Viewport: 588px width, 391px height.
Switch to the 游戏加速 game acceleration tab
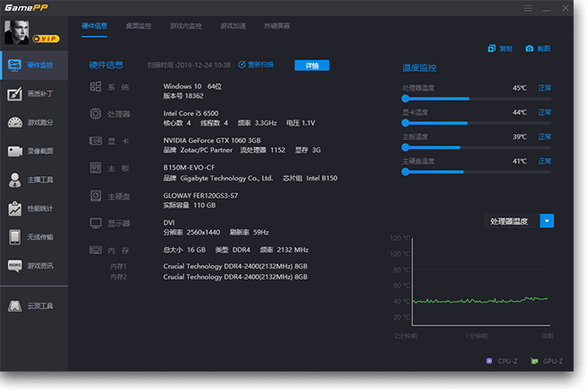(233, 26)
